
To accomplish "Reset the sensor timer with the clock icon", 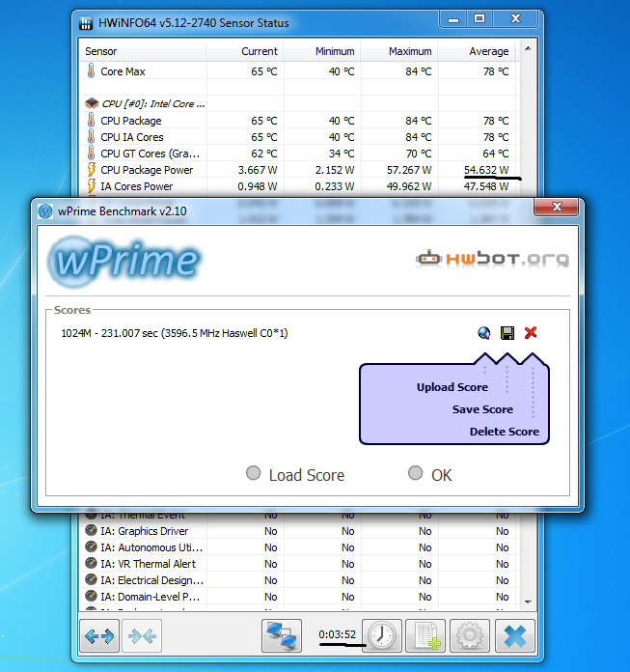I will click(x=382, y=635).
